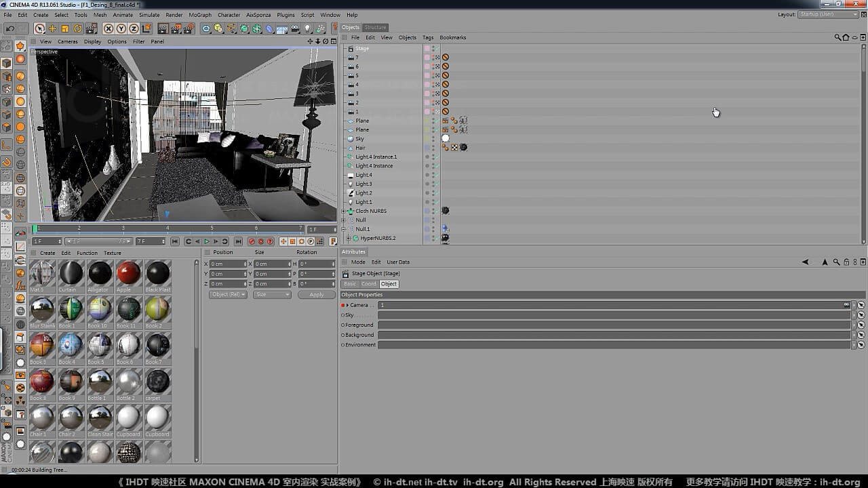868x488 pixels.
Task: Collapse the Null.1 object hierarchy
Action: click(x=344, y=229)
